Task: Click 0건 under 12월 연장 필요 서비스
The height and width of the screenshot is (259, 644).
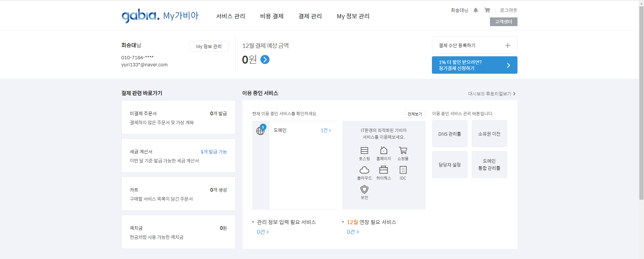Action: point(353,232)
